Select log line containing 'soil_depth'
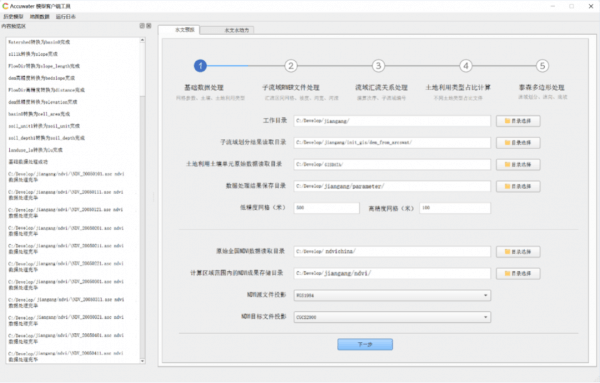600x383 pixels. click(x=46, y=138)
